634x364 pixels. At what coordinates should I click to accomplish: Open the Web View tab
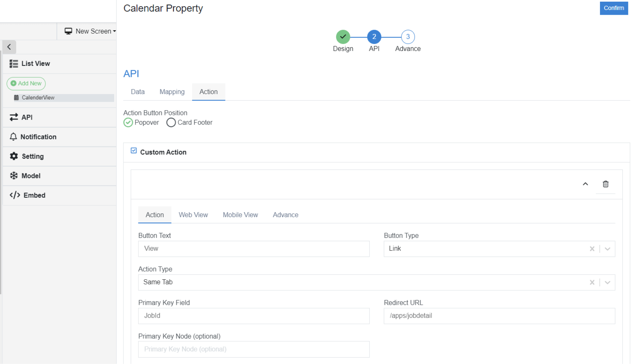193,215
